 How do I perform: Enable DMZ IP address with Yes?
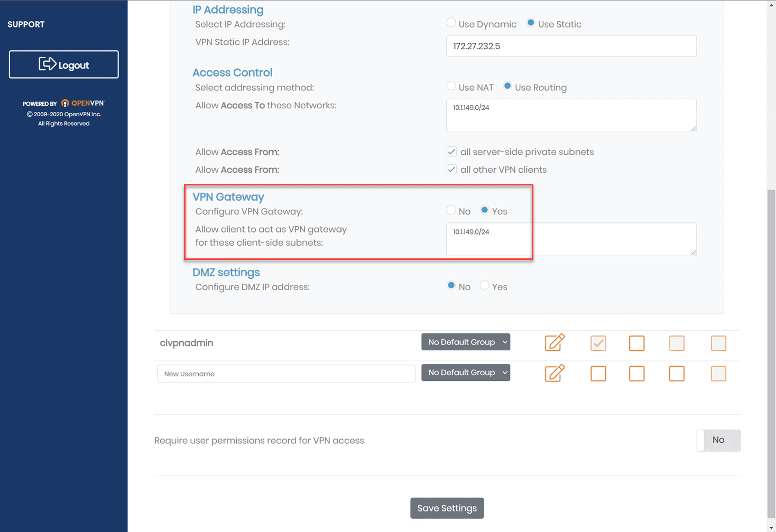coord(484,286)
